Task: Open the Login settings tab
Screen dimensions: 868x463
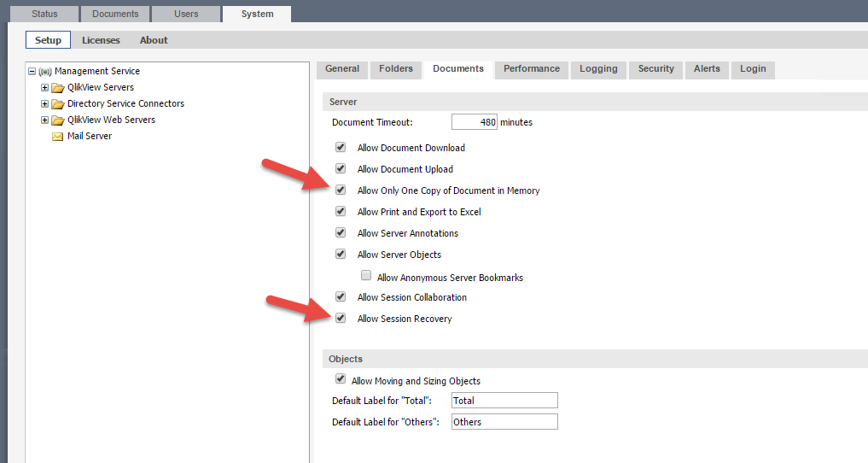Action: click(753, 69)
